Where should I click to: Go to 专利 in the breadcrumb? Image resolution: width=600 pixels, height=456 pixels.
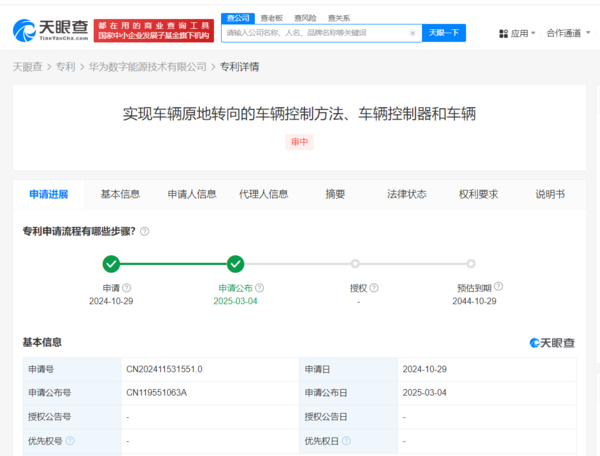[65, 67]
